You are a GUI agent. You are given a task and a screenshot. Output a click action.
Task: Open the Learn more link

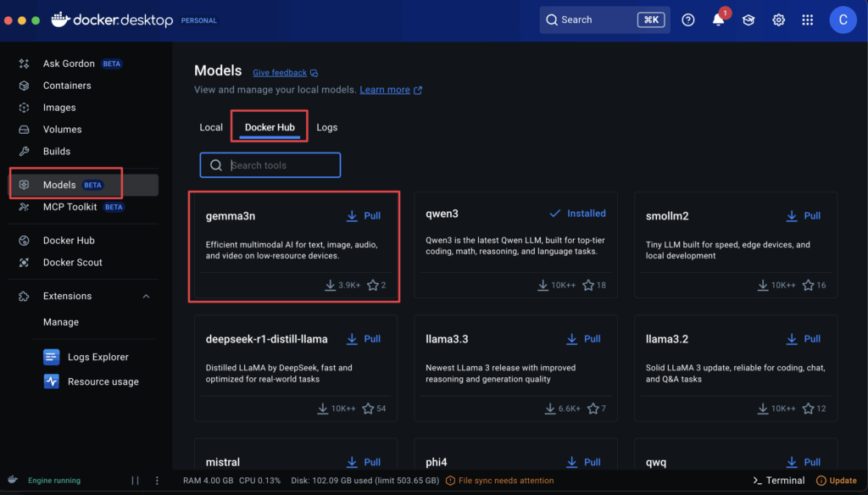point(385,90)
